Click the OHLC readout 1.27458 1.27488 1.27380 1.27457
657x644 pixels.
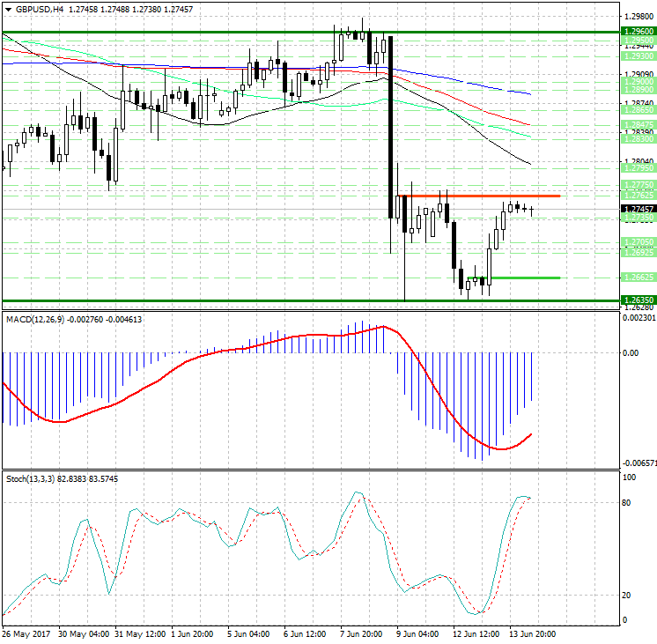coord(130,9)
